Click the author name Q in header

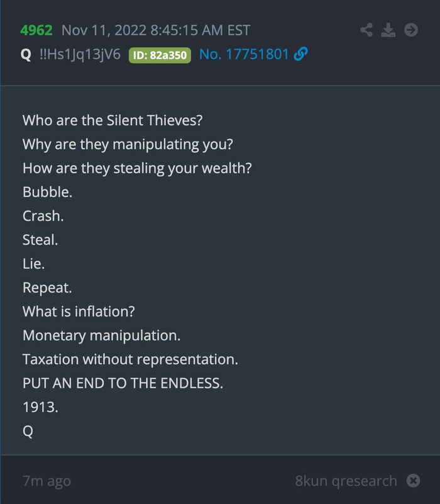[26, 55]
